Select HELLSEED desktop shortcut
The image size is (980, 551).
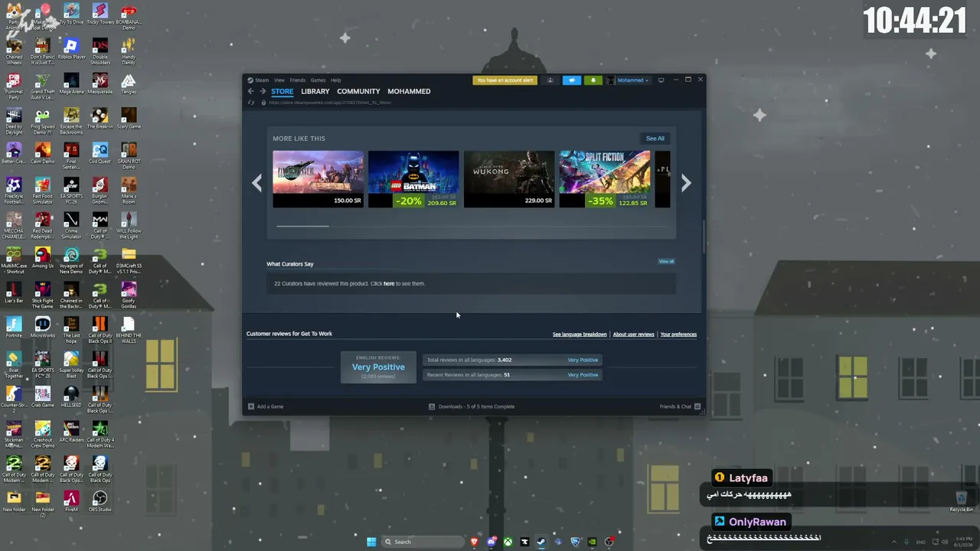(x=71, y=396)
